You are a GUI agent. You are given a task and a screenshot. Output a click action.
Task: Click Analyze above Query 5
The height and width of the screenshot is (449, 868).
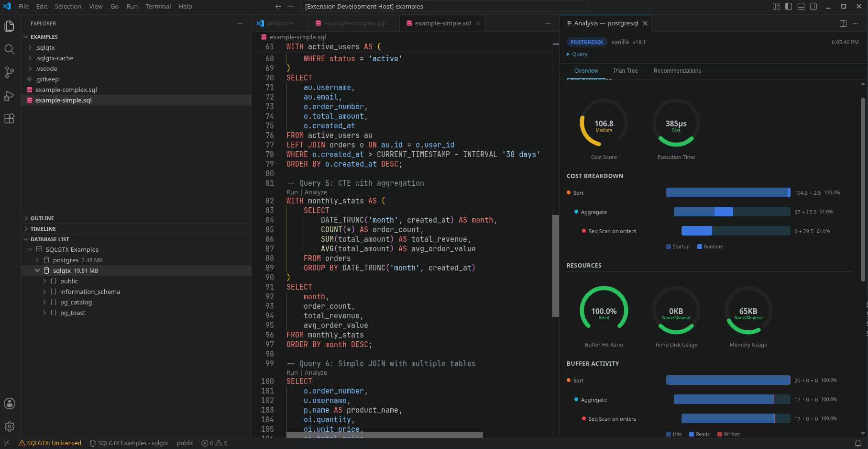click(x=316, y=192)
